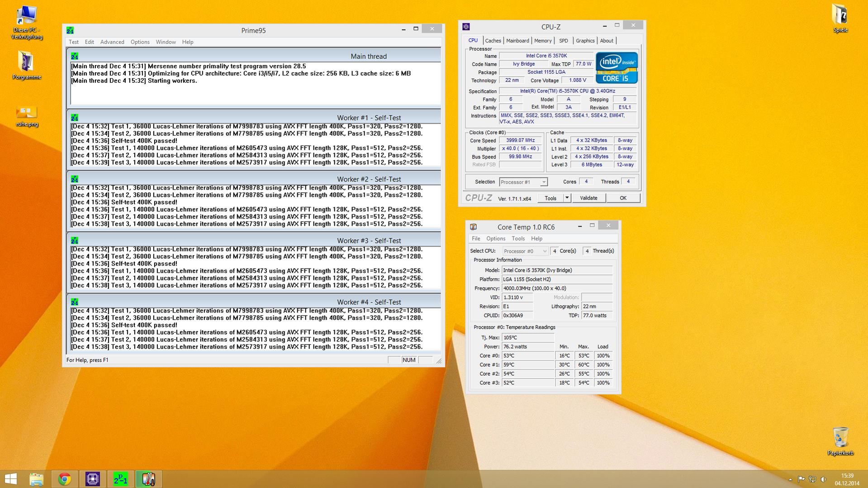Viewport: 868px width, 488px height.
Task: Switch to Prime95 via taskbar icon
Action: (120, 479)
